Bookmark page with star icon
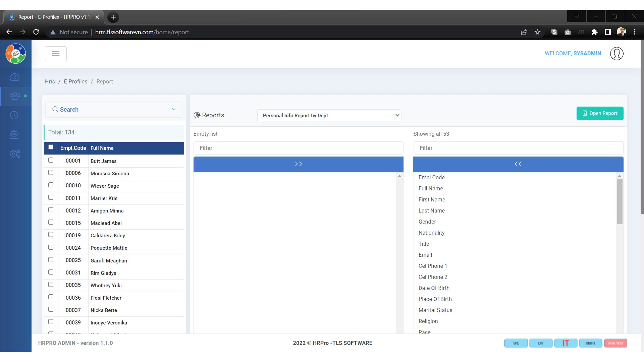Screen dimensions: 644x362 click(x=537, y=32)
